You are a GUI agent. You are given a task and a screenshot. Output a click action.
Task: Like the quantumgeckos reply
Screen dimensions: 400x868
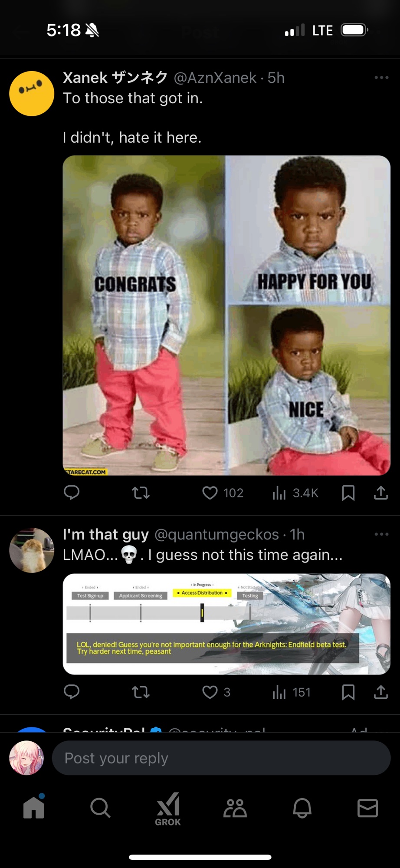(210, 692)
